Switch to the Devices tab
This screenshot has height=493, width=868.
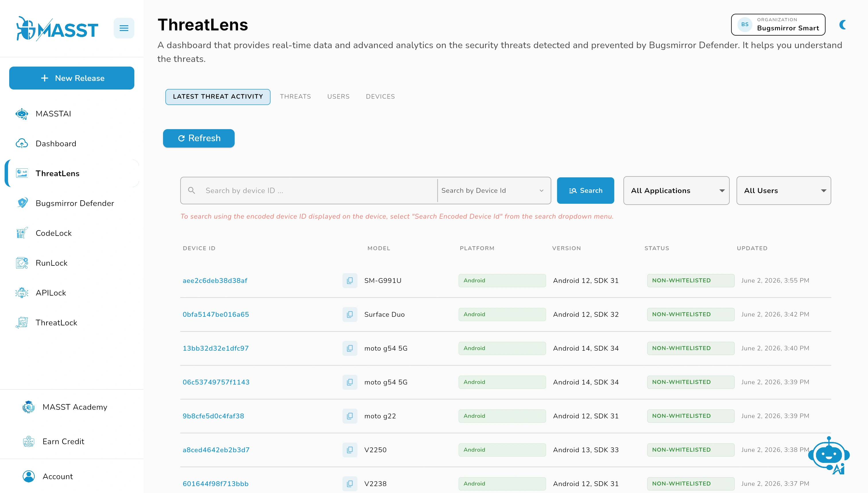pyautogui.click(x=380, y=96)
